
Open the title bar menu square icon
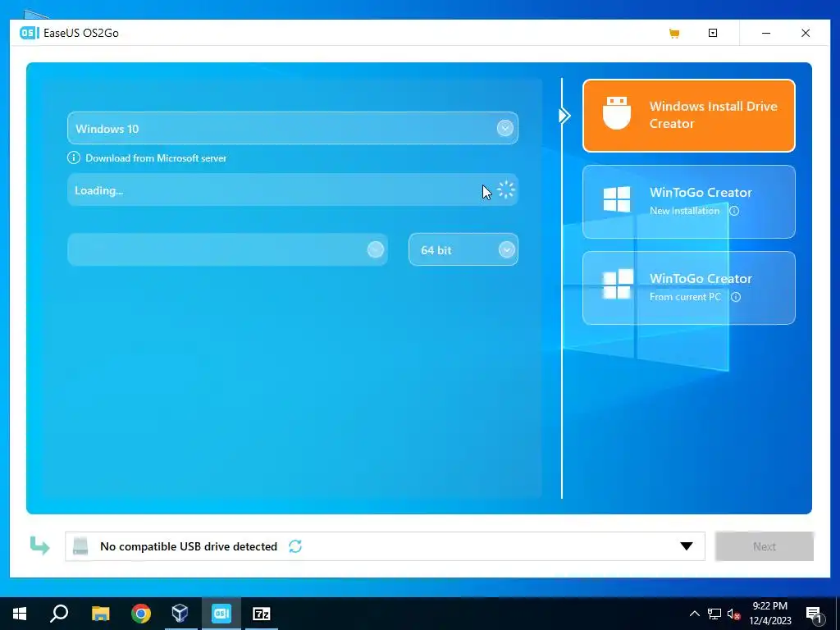(713, 33)
